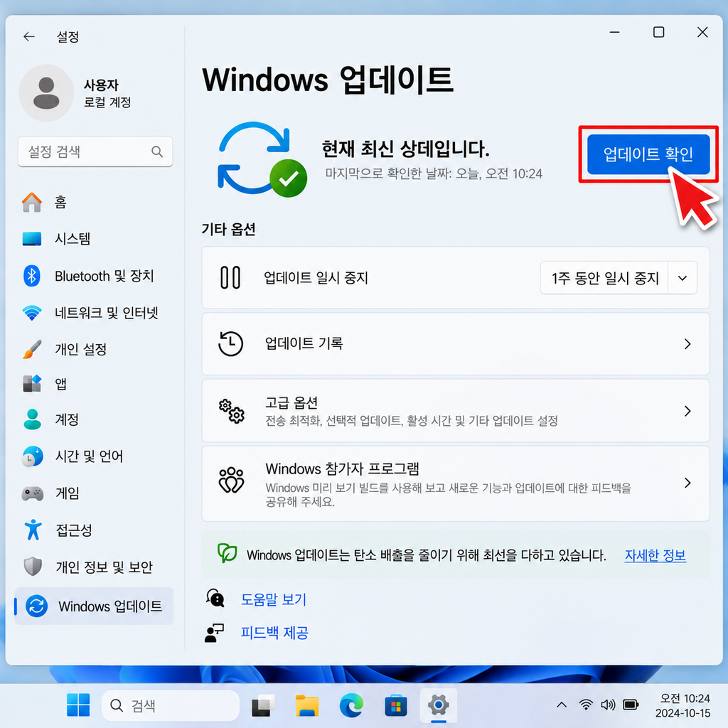Click the 업데이트 확인 button

click(648, 154)
